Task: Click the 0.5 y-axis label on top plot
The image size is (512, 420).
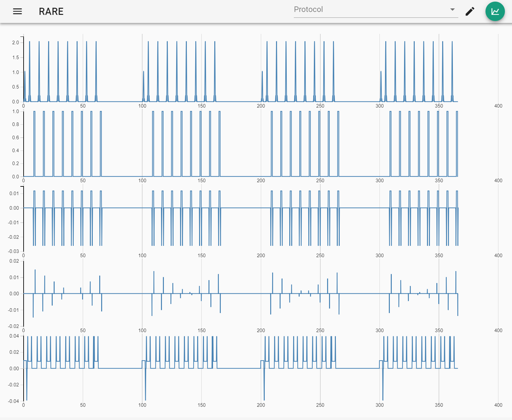Action: 16,87
